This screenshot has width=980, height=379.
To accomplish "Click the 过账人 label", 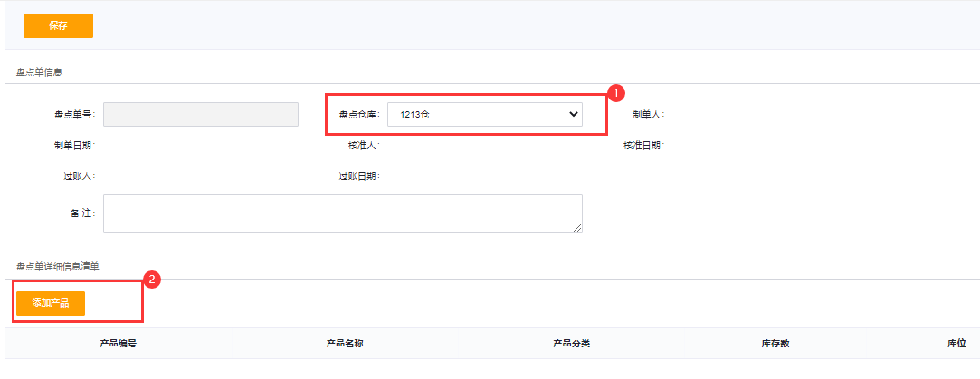I will click(74, 176).
